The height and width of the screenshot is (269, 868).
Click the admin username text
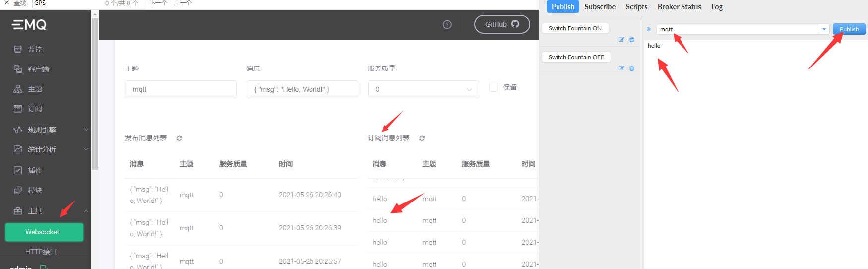pos(21,267)
